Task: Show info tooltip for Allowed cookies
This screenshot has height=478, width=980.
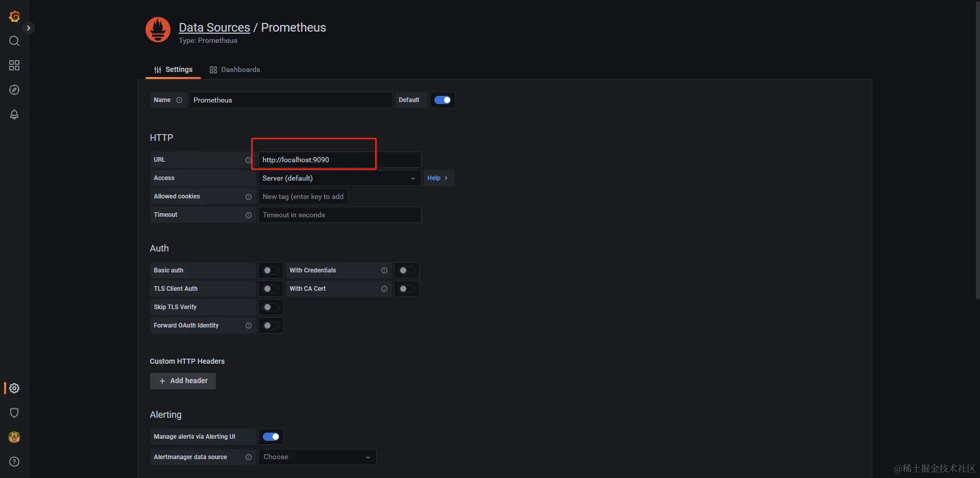Action: pos(249,196)
